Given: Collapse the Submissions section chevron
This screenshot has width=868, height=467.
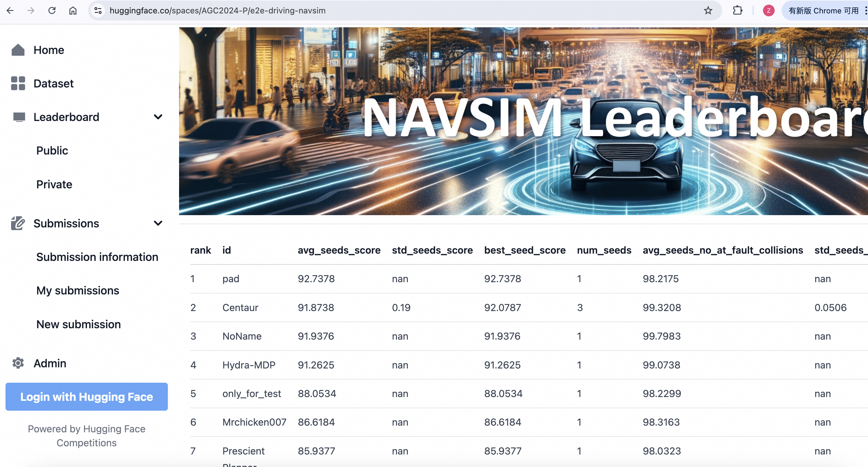Looking at the screenshot, I should click(158, 223).
